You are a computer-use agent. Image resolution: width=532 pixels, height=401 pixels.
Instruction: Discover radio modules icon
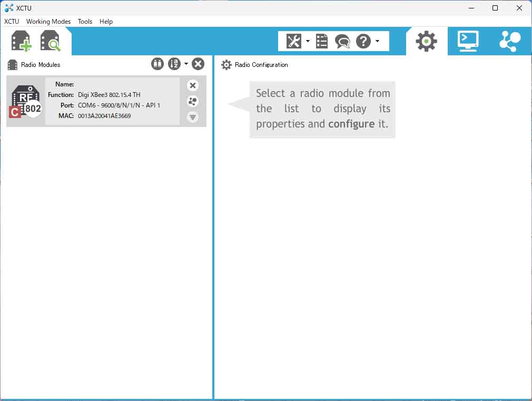click(x=50, y=41)
